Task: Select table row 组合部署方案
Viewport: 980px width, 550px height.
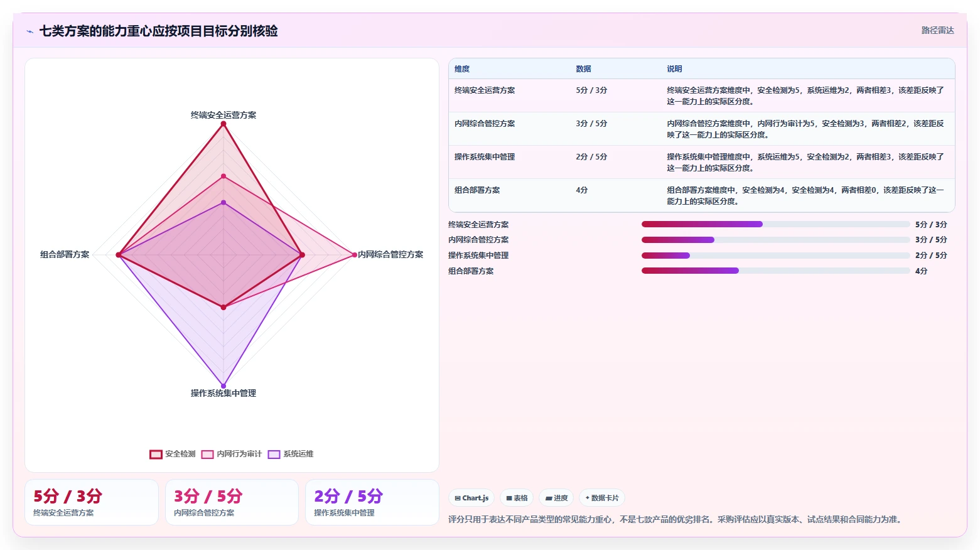Action: (702, 195)
